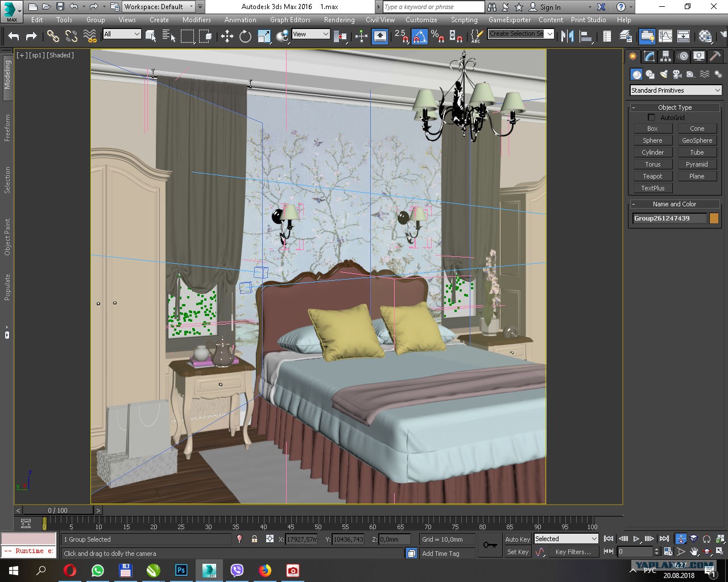The height and width of the screenshot is (582, 728).
Task: Switch to the Hierarchy panel tab
Action: click(665, 56)
